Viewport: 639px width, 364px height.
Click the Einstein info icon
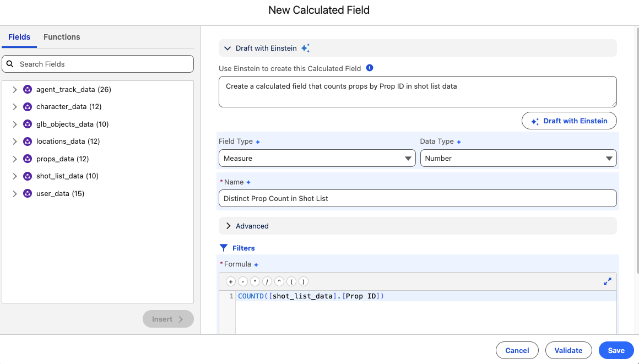370,68
